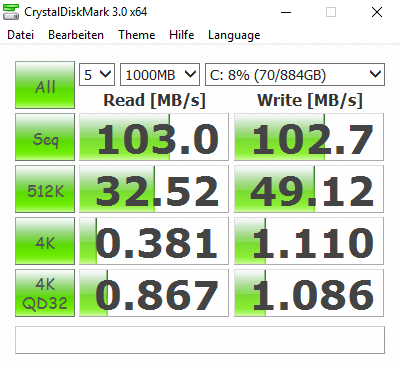The width and height of the screenshot is (400, 365).
Task: Open the 1000MB test size dropdown
Action: [x=160, y=74]
